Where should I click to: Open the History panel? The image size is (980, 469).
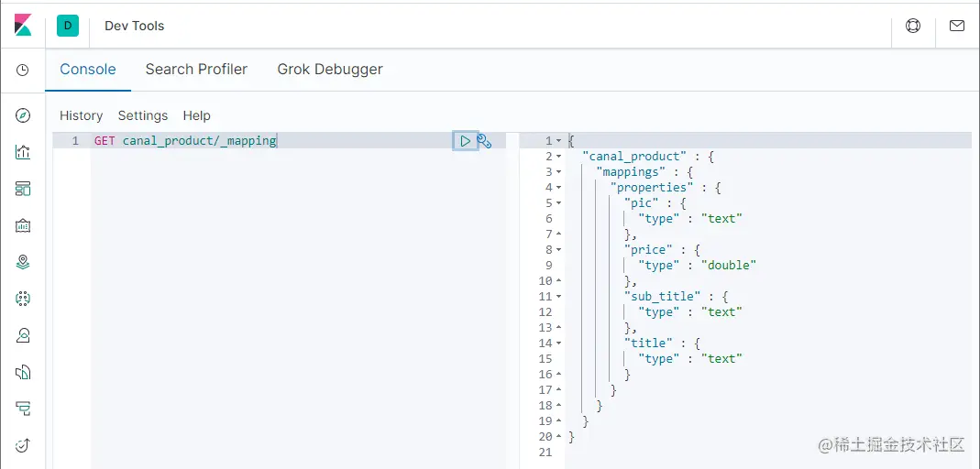point(82,115)
